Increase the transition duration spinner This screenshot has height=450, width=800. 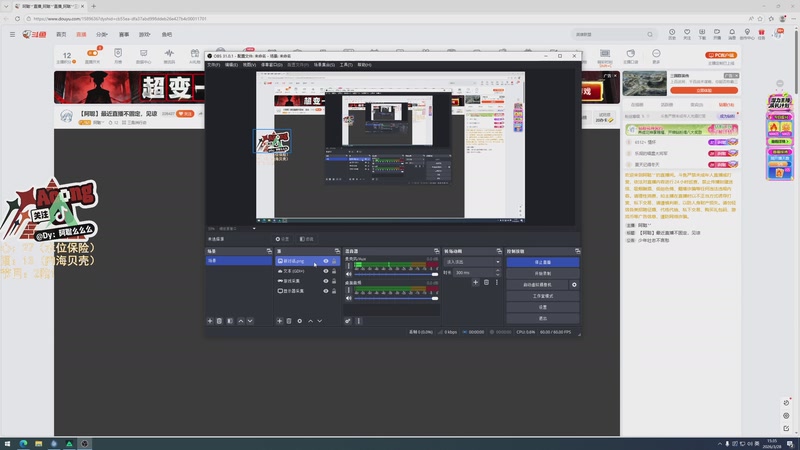point(498,271)
